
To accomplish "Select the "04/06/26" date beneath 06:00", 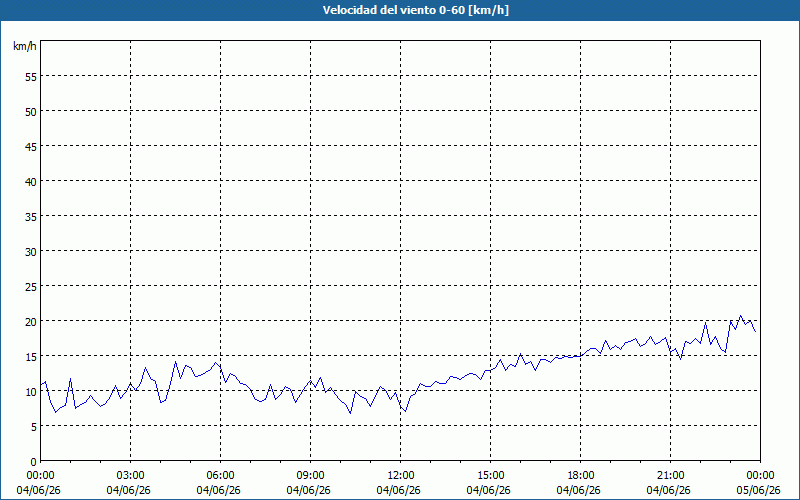I will [x=218, y=490].
